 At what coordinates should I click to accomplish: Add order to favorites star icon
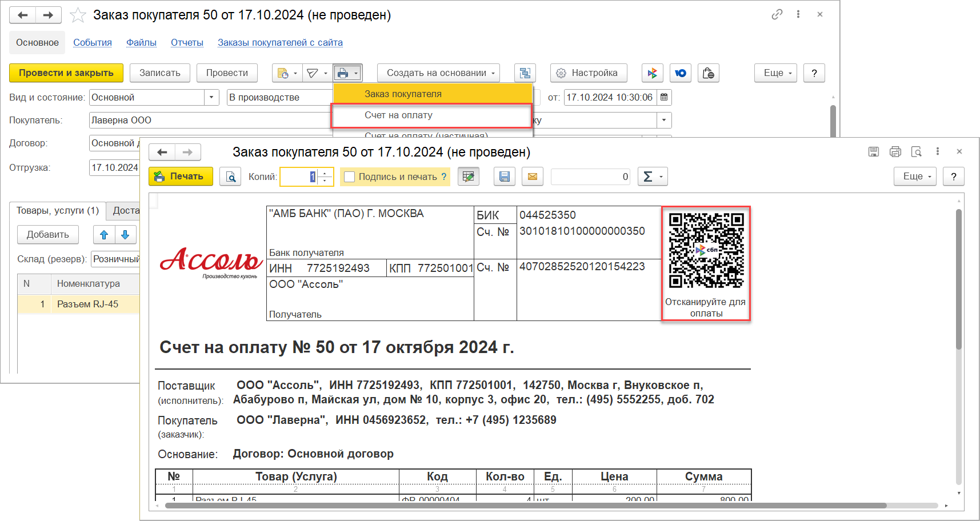pos(78,15)
